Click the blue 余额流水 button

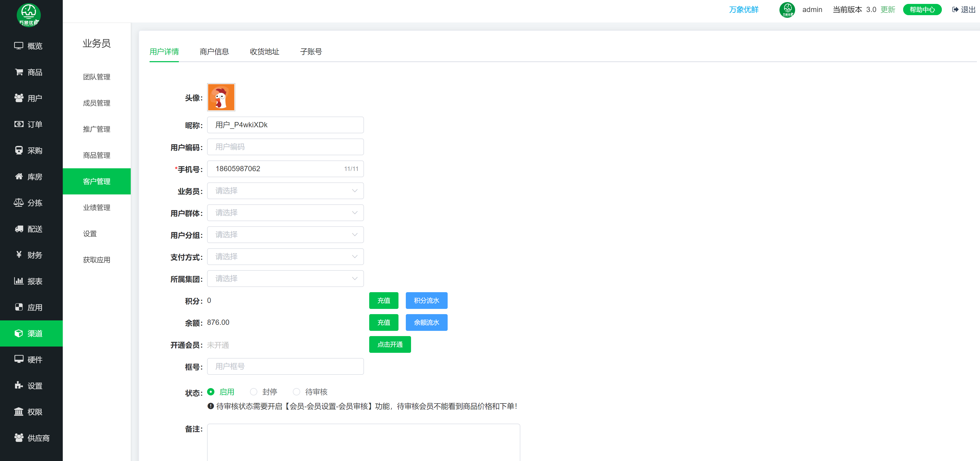tap(426, 322)
